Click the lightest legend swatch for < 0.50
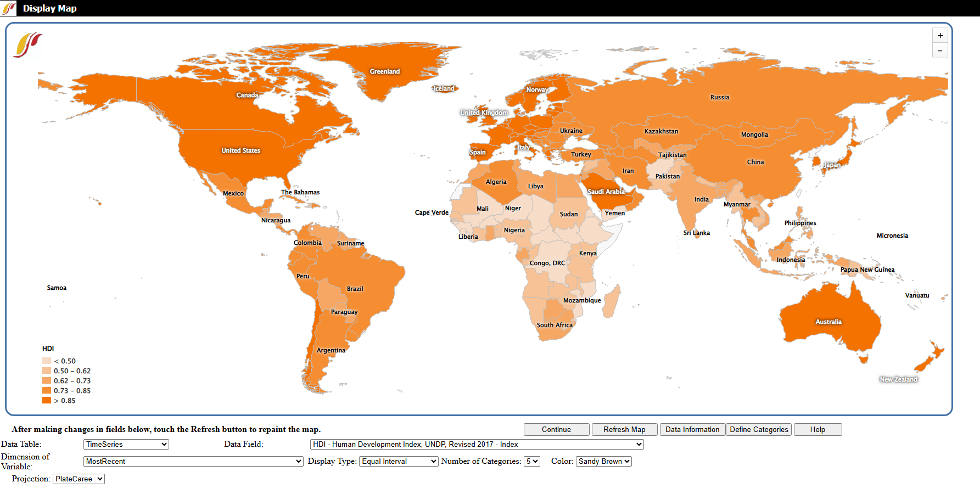 47,361
